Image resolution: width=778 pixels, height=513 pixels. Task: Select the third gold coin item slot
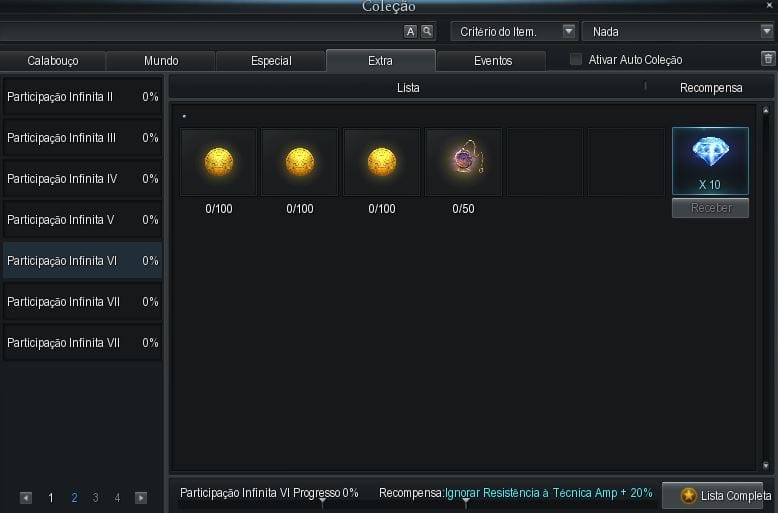[x=382, y=162]
